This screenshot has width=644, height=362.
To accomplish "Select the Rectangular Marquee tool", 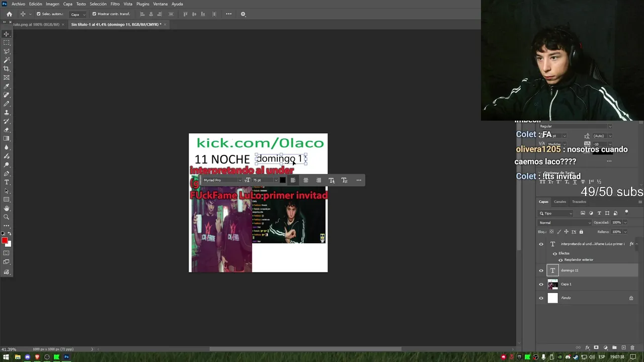I will point(7,43).
